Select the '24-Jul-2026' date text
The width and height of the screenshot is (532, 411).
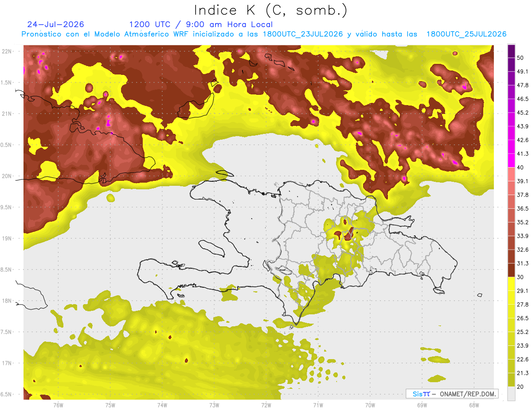tap(55, 24)
